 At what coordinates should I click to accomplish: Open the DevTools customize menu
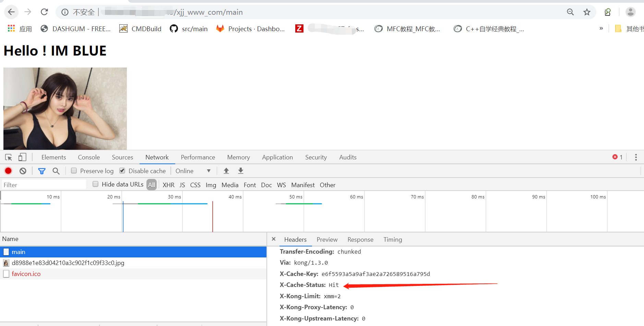(x=635, y=157)
